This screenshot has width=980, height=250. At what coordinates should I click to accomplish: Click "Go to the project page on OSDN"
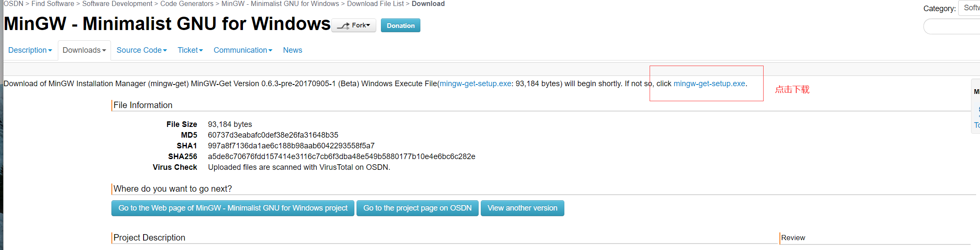(x=417, y=208)
